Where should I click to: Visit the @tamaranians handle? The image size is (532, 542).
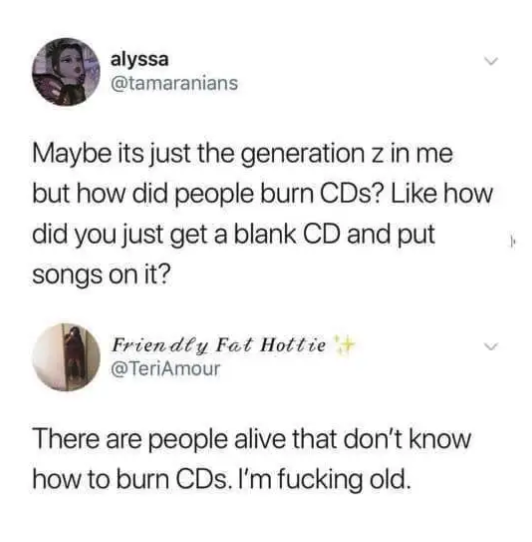click(174, 83)
